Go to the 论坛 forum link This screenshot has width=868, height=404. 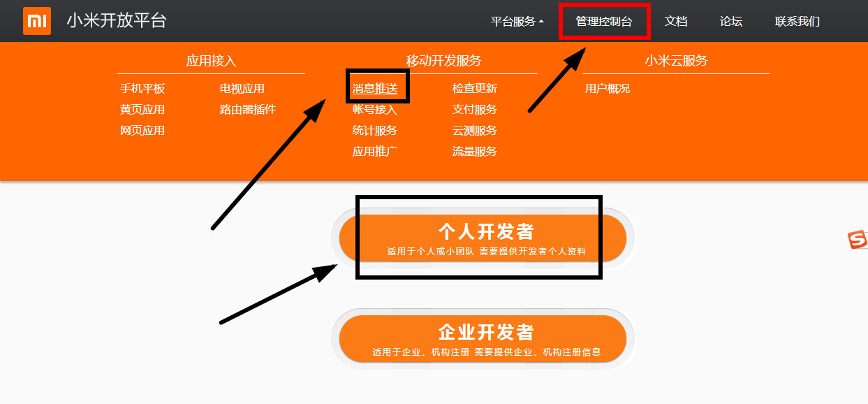pyautogui.click(x=731, y=22)
